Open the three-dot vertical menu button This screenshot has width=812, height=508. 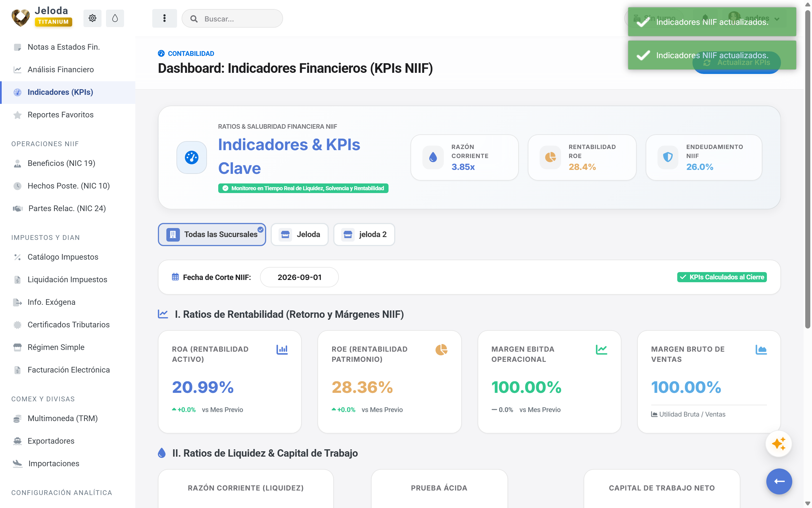[x=164, y=18]
